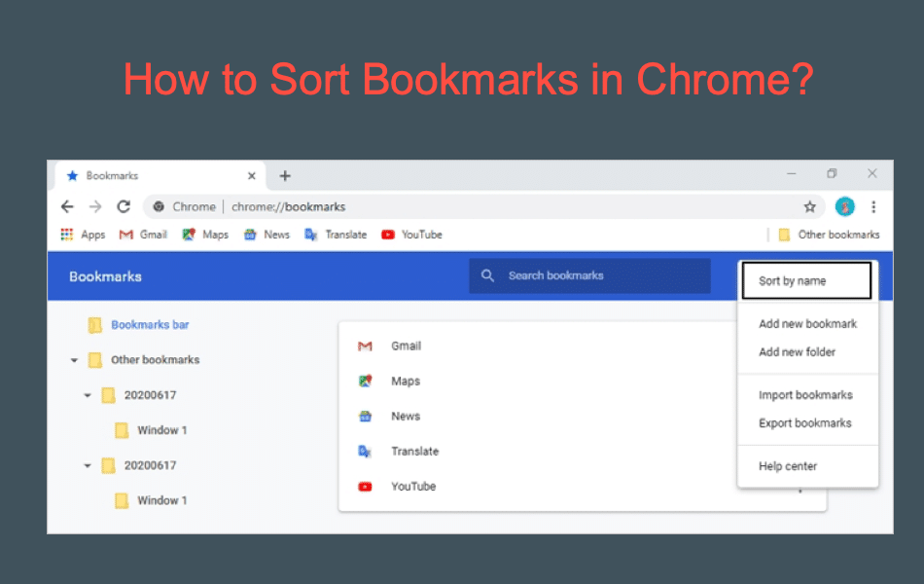Screen dimensions: 924x584
Task: Collapse the first 20200617 folder
Action: (88, 395)
